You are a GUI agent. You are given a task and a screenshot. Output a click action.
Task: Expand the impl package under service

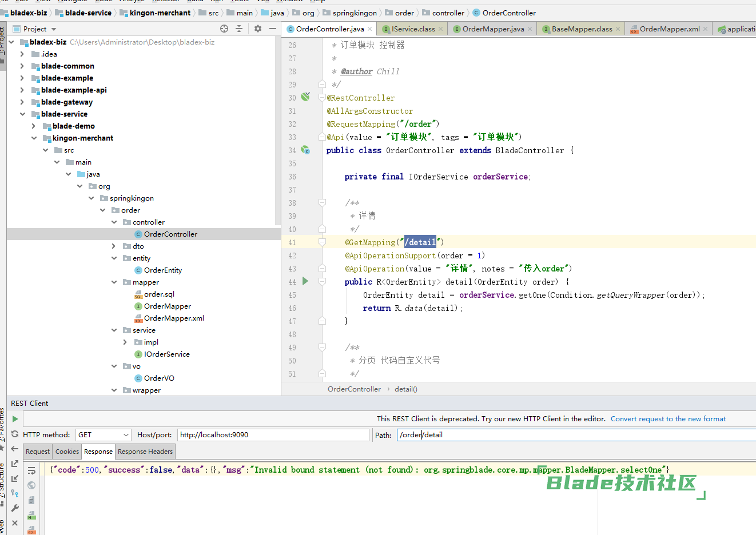pyautogui.click(x=125, y=342)
